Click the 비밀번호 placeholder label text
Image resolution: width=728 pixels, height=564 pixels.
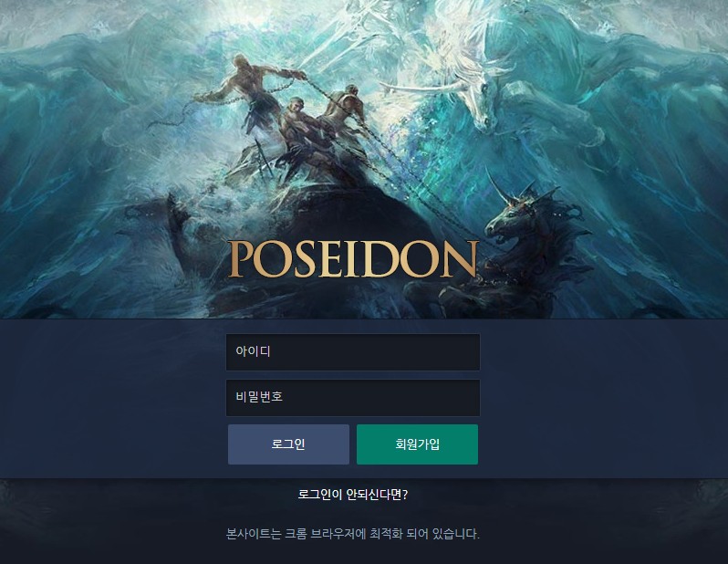click(259, 397)
